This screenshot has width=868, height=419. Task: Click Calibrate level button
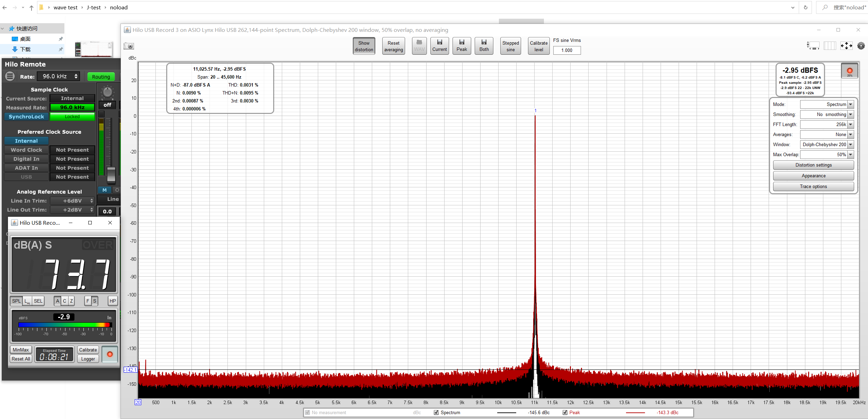[539, 46]
